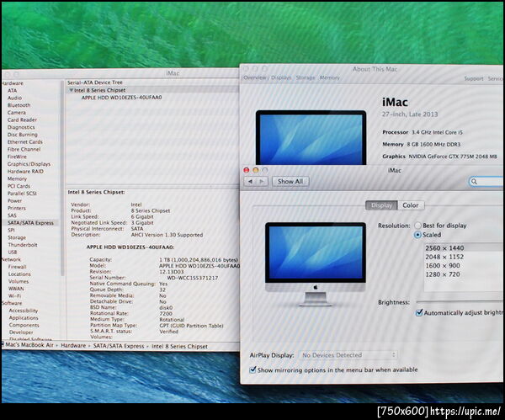
Task: Select Thunderbolt in the sidebar
Action: tap(23, 245)
